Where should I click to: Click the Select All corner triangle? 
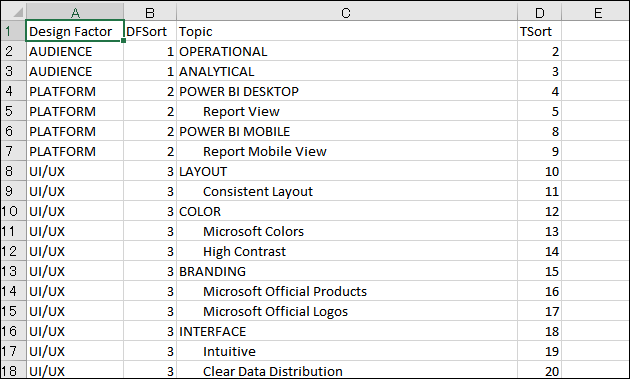pos(17,12)
